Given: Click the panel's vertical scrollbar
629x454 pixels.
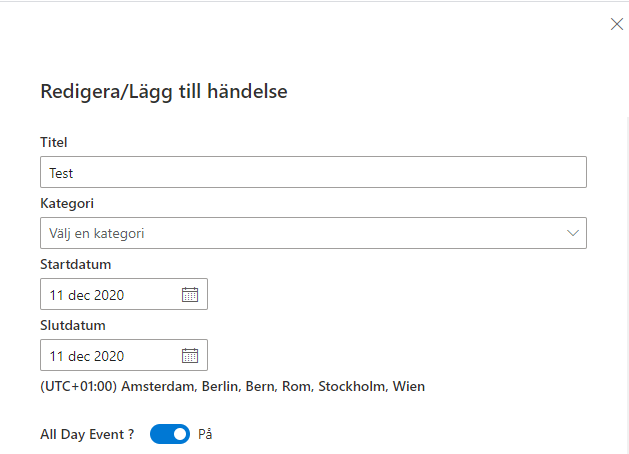Looking at the screenshot, I should [x=627, y=285].
